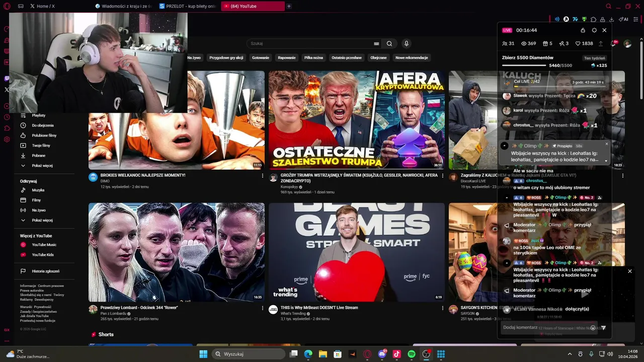Click the emoji icon in comment box
Image resolution: width=644 pixels, height=362 pixels.
click(593, 328)
